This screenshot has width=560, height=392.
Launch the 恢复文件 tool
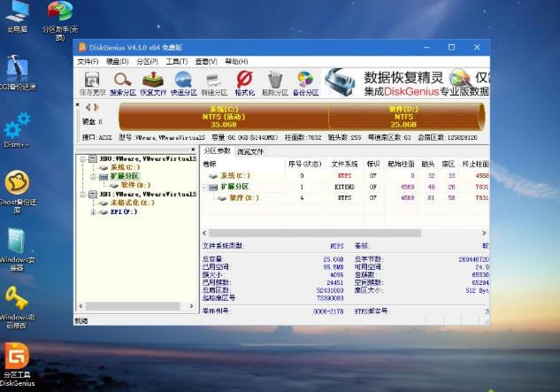coord(153,83)
